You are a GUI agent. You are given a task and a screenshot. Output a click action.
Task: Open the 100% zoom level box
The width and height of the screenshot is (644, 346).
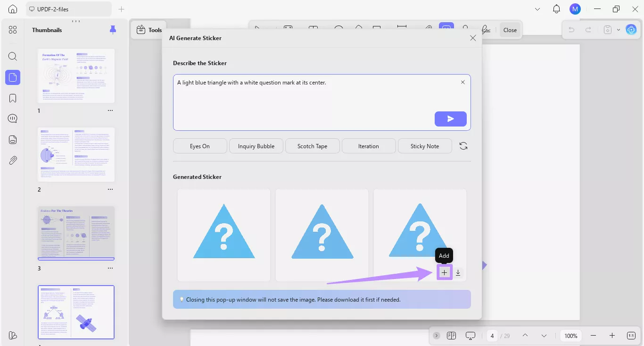[571, 336]
